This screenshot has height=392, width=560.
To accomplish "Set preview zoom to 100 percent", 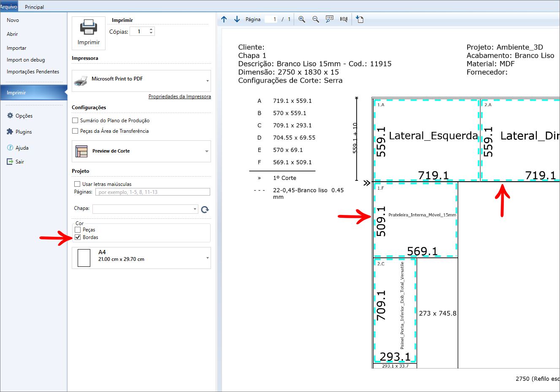I will click(330, 19).
